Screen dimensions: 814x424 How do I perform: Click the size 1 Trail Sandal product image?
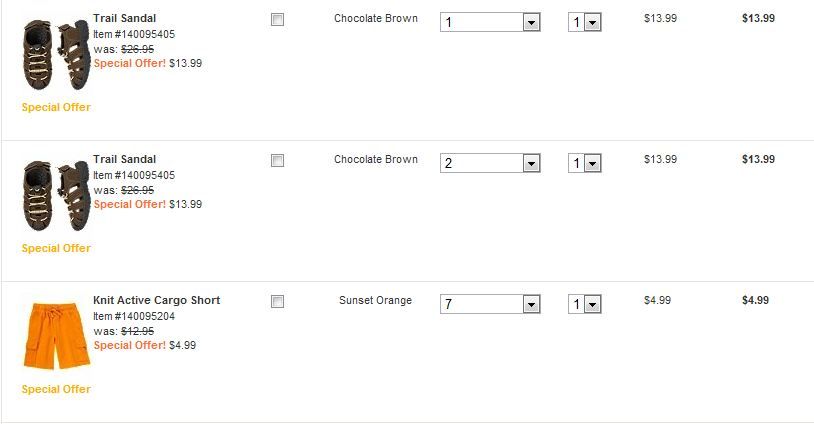coord(55,54)
